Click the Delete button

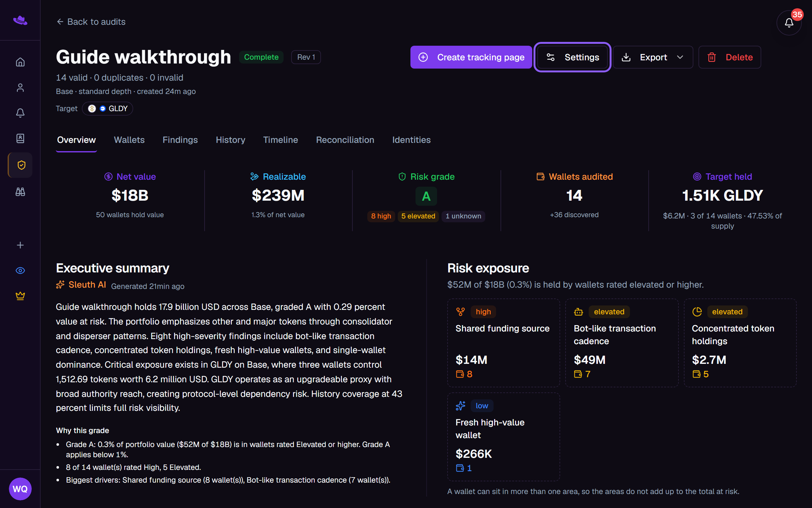[x=730, y=57]
